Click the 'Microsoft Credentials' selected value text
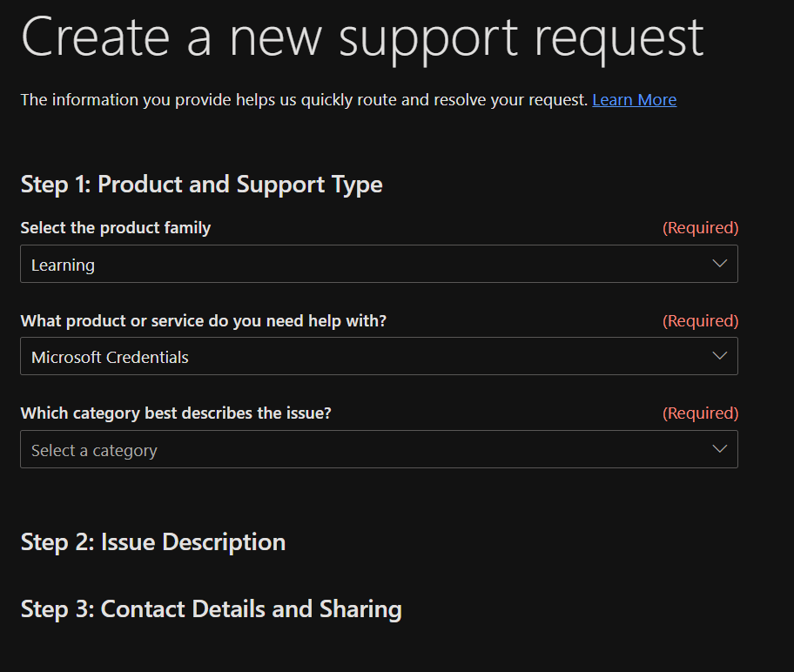 tap(110, 358)
